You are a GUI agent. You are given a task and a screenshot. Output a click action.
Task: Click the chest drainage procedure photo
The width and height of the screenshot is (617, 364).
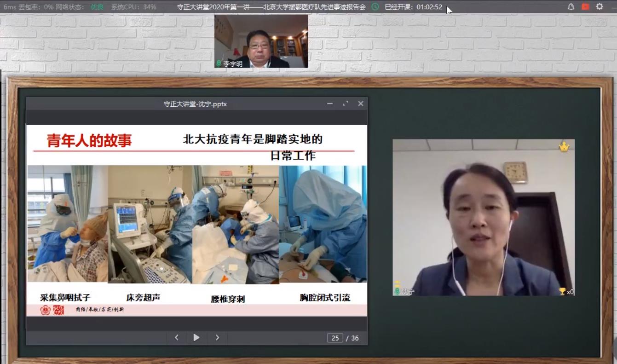(x=323, y=224)
